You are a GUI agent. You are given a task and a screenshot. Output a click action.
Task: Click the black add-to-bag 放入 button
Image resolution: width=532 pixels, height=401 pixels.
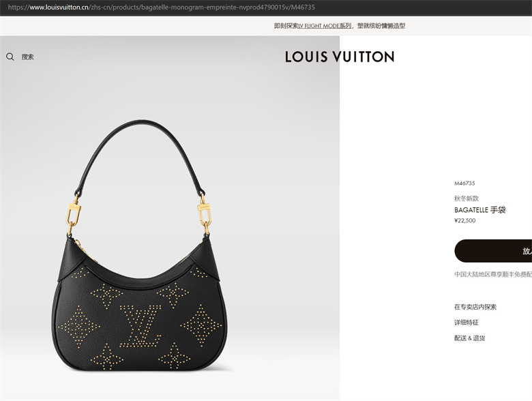[493, 251]
